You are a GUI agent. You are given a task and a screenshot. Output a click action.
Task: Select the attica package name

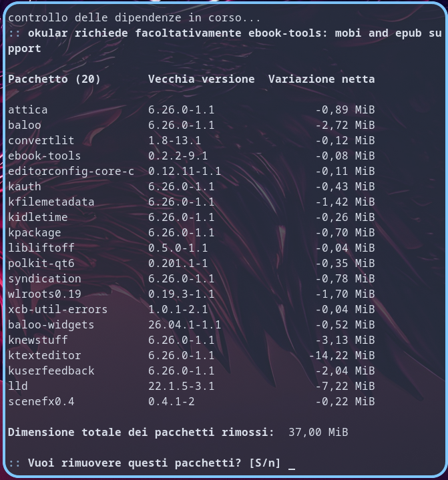click(x=28, y=110)
